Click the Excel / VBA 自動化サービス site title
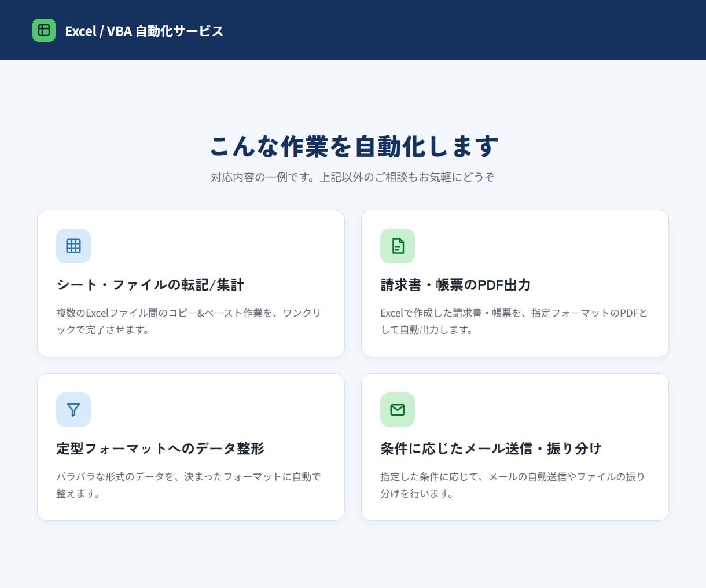Image resolution: width=706 pixels, height=588 pixels. click(144, 31)
